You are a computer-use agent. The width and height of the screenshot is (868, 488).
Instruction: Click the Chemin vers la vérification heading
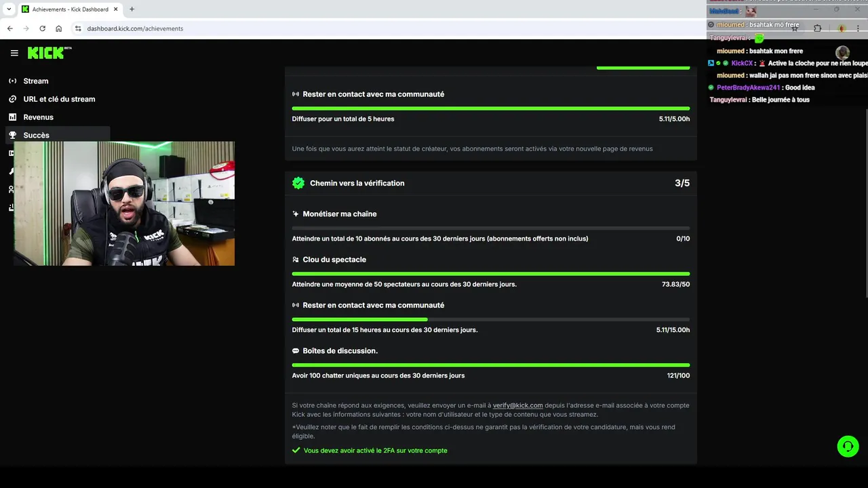click(x=357, y=183)
